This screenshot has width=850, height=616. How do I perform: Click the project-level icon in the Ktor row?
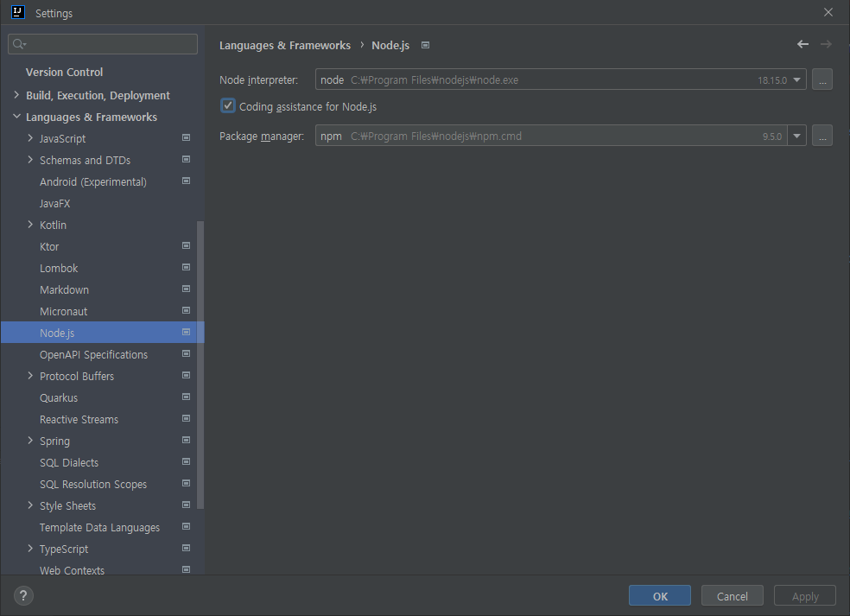186,245
